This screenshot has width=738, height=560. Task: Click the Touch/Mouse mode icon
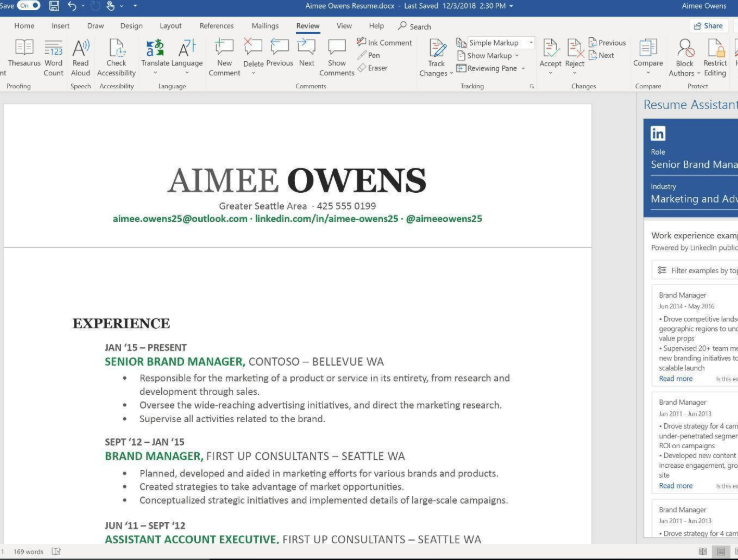111,6
